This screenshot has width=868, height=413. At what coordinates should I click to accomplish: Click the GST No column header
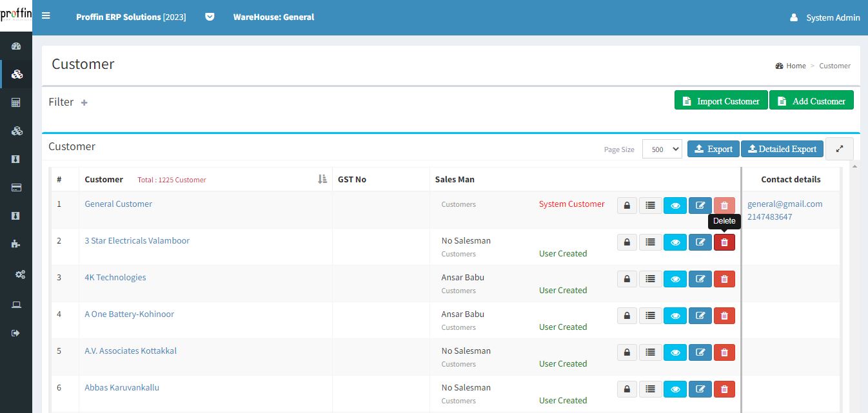pos(352,179)
